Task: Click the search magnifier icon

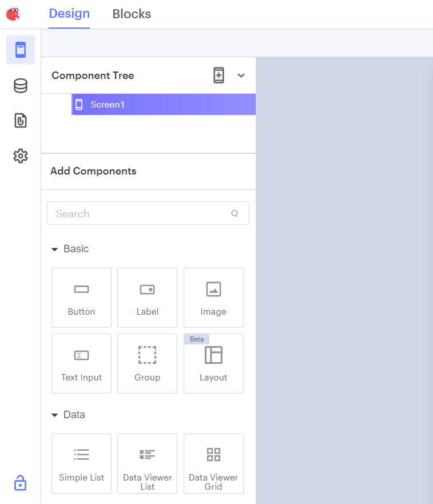Action: [235, 213]
